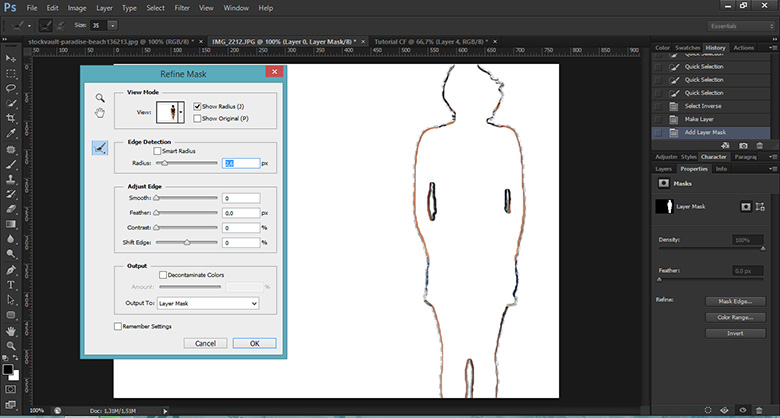This screenshot has width=780, height=418.
Task: Enable the Show Original checkbox
Action: click(197, 117)
